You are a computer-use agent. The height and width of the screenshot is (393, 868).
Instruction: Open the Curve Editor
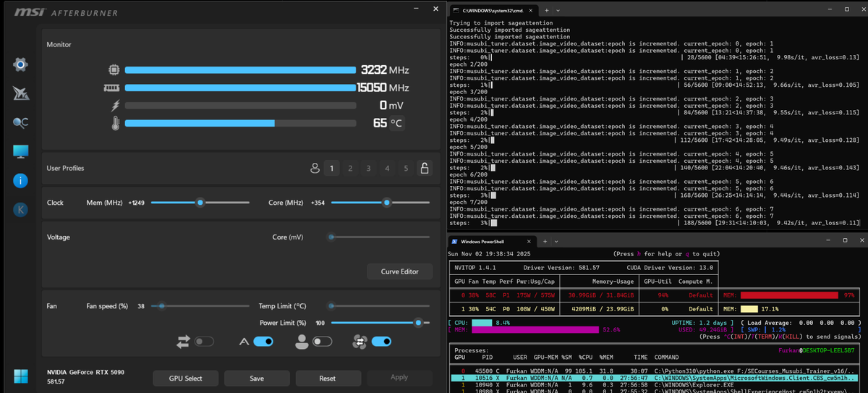click(x=400, y=271)
